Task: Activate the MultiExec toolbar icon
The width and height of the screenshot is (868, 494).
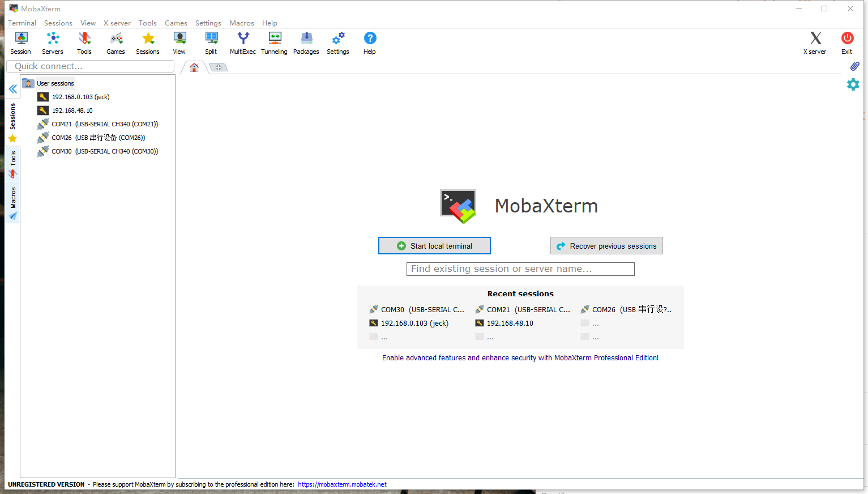Action: (243, 43)
